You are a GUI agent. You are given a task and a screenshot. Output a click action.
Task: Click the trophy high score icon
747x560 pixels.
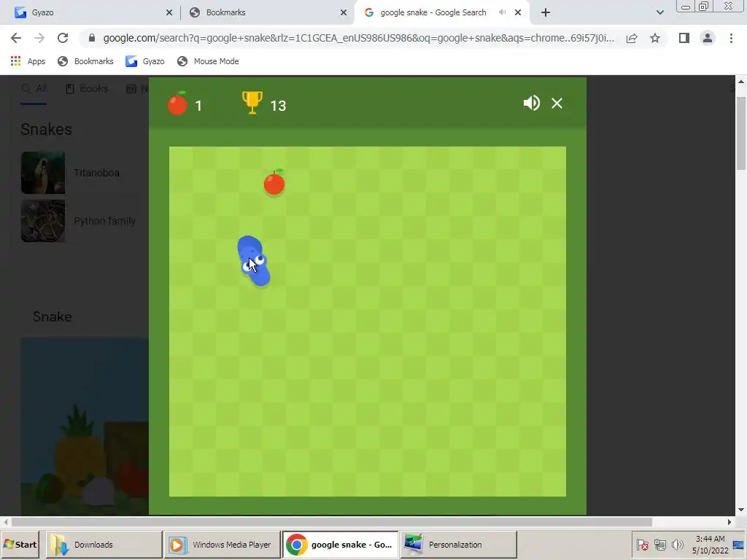(252, 103)
